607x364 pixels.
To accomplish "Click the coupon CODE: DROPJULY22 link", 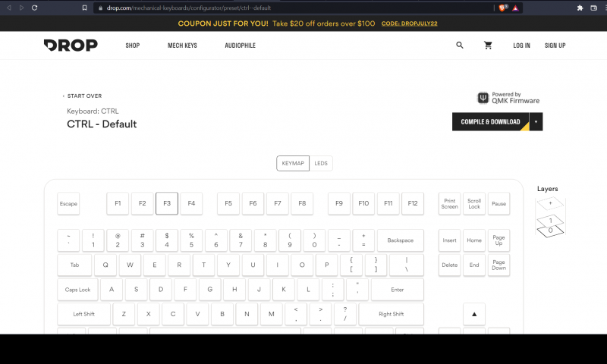I will (409, 24).
